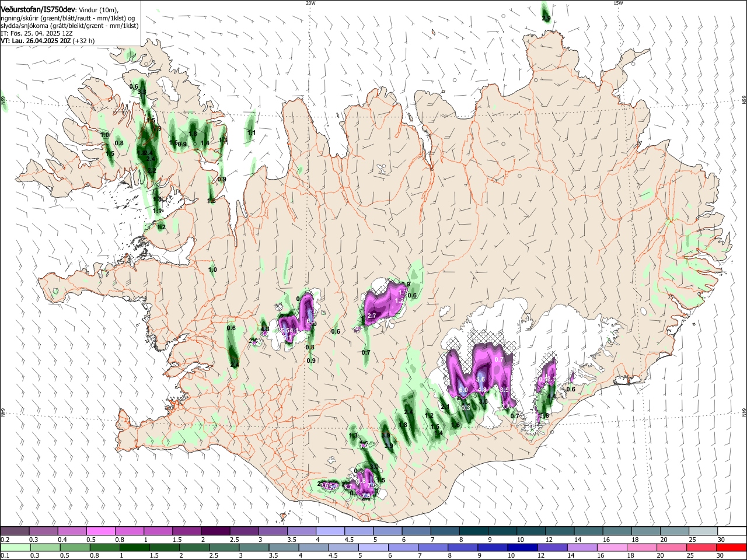This screenshot has height=560, width=747.
Task: Click the bright pink 0.5–0.8 swatch in top legend
Action: click(100, 531)
